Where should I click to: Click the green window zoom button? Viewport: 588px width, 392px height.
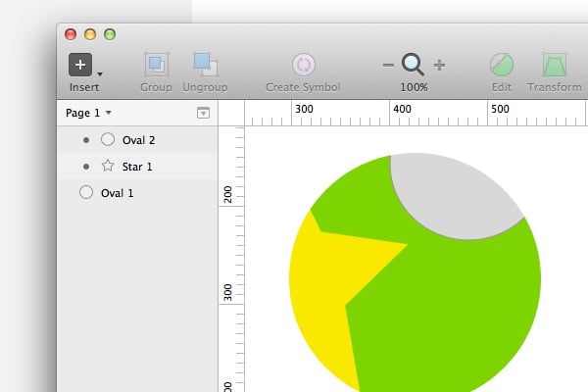110,34
